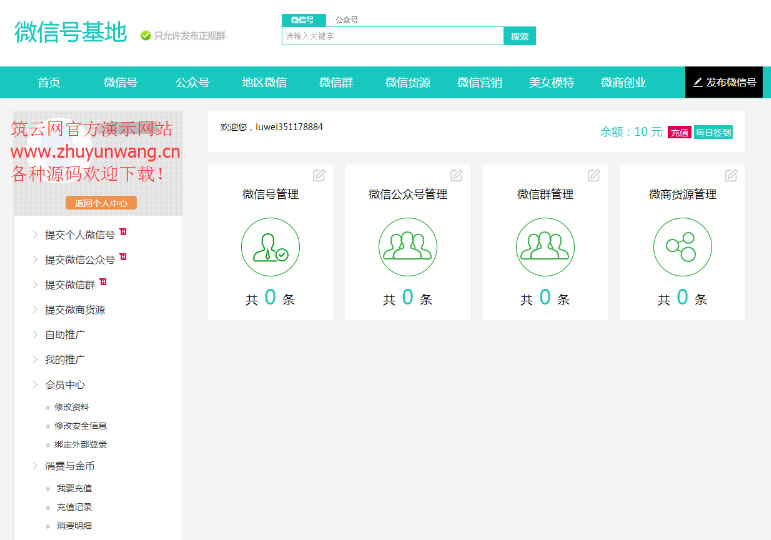Open 微信营销 in the navigation bar
Image resolution: width=771 pixels, height=540 pixels.
(479, 83)
